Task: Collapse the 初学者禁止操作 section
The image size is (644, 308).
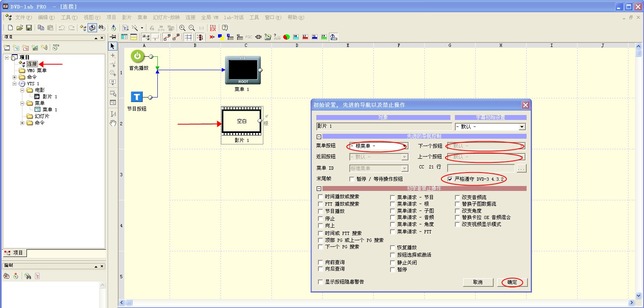Action: (319, 189)
